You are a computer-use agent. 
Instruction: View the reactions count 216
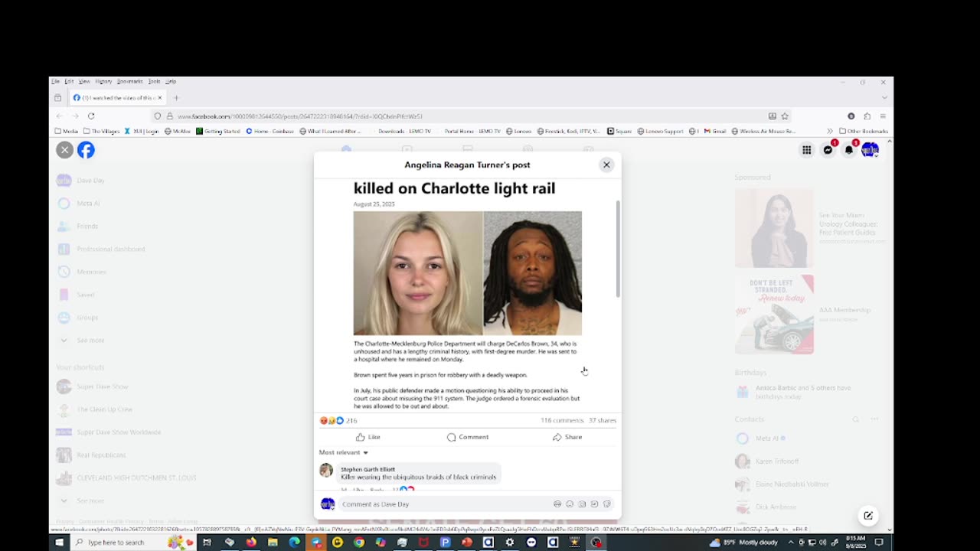[x=351, y=420]
